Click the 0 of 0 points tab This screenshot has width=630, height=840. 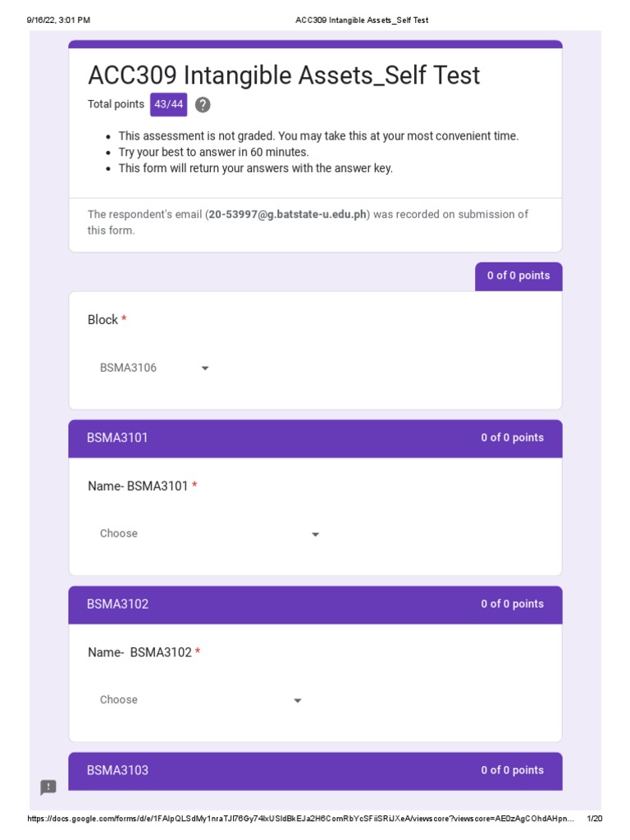pos(518,276)
